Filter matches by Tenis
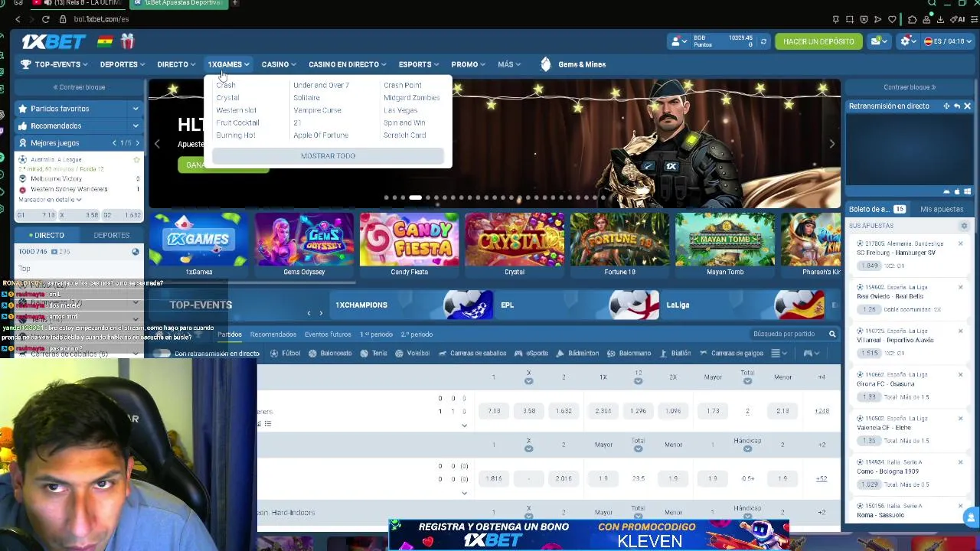Image resolution: width=980 pixels, height=551 pixels. [374, 354]
